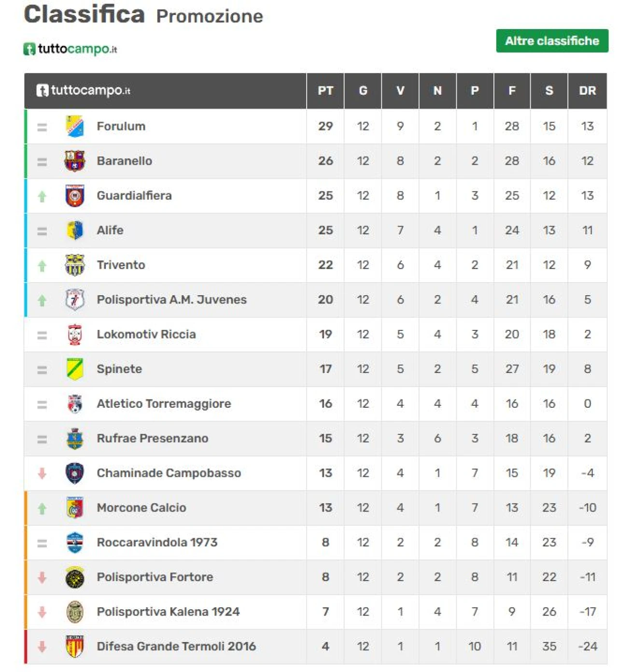Open the Altre classifiche button
Screen dimensions: 618x672
coord(552,41)
